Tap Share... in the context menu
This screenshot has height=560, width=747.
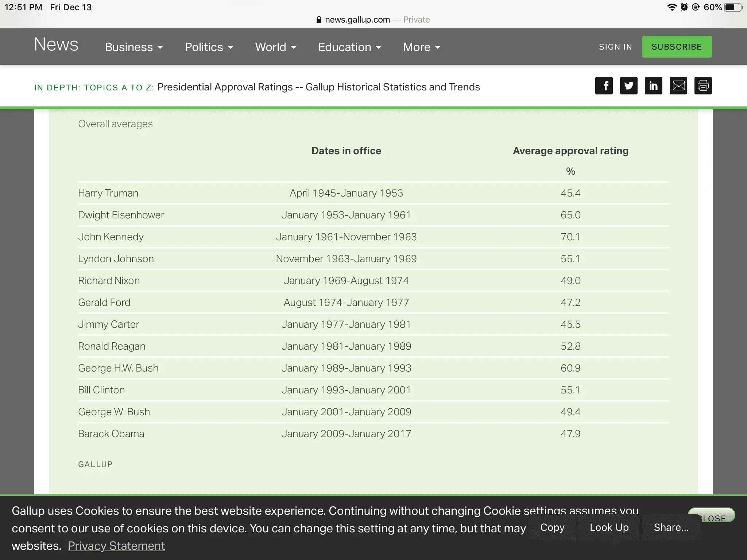(671, 527)
